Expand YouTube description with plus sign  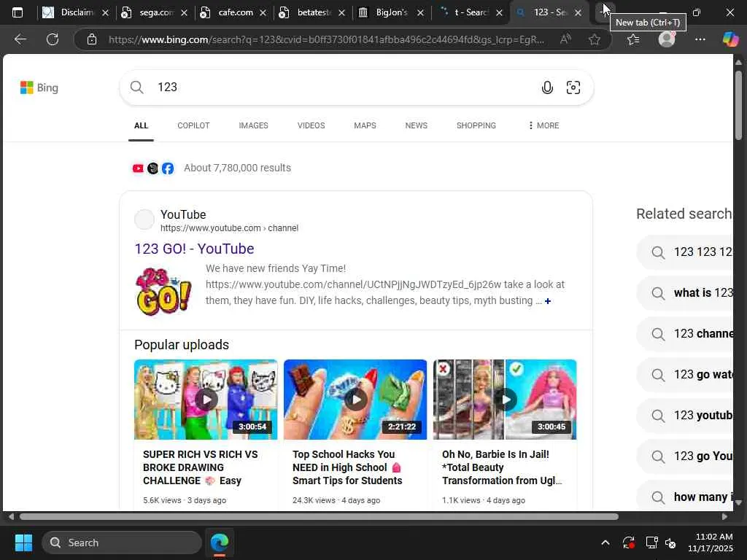click(548, 301)
